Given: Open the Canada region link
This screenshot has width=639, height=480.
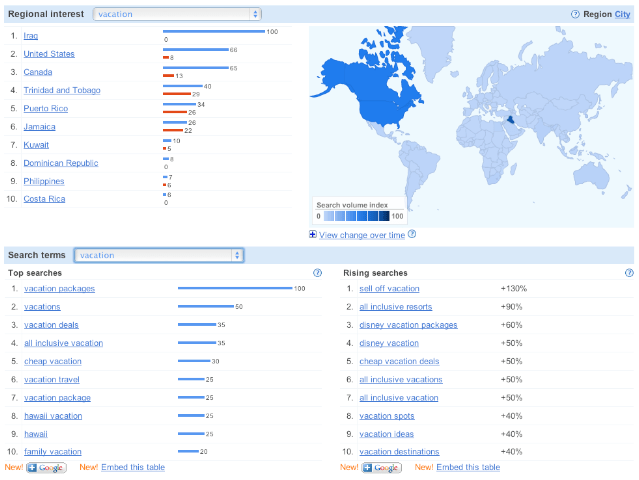Looking at the screenshot, I should coord(38,72).
